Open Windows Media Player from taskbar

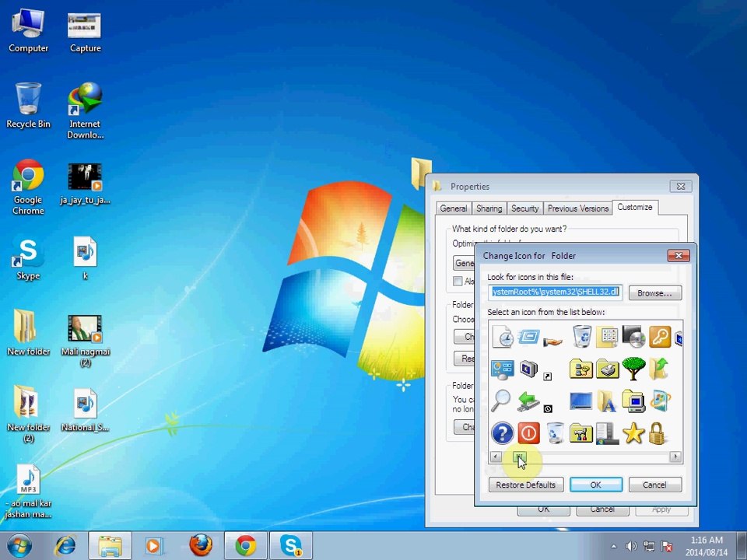point(153,546)
